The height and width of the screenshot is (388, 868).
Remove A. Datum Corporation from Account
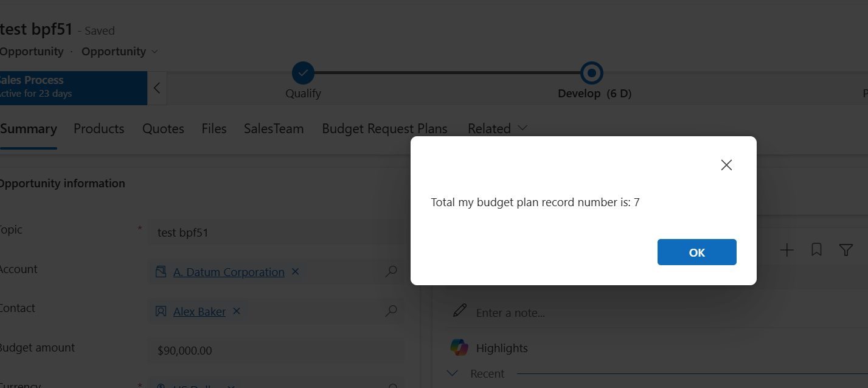tap(296, 272)
